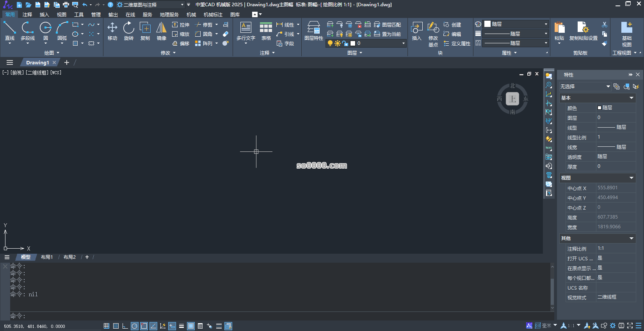The image size is (644, 331).
Task: Click the Multiline Text (多行文字) tool
Action: 246,31
